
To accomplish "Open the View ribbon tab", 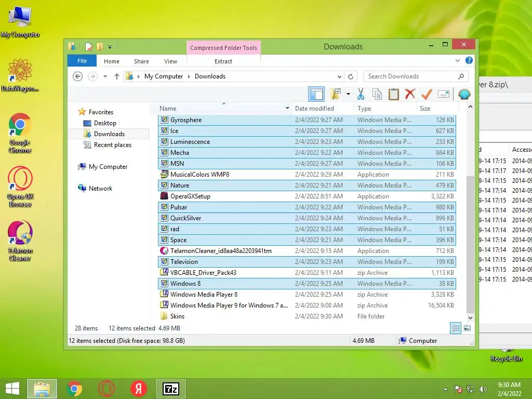I will point(170,61).
